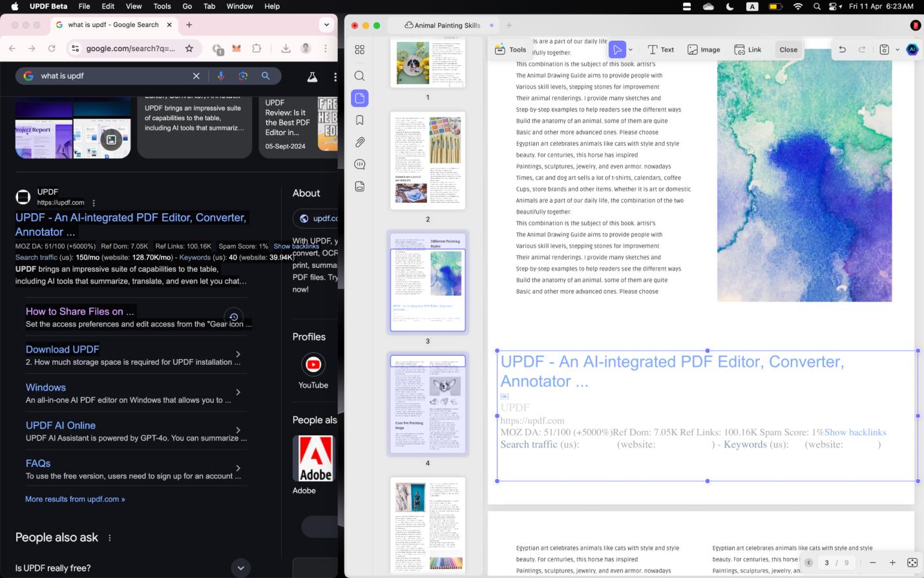Viewport: 924px width, 578px height.
Task: Open the Window menu in the macOS menu bar
Action: tap(240, 6)
